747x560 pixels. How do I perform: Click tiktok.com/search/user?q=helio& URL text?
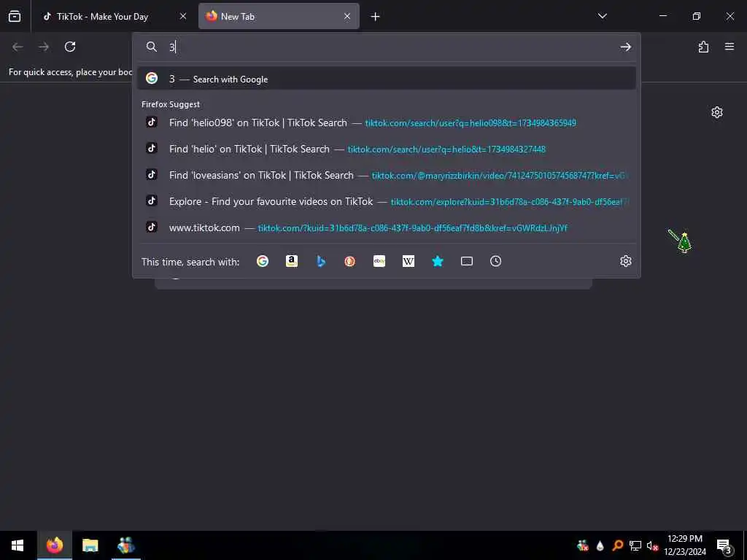[446, 149]
